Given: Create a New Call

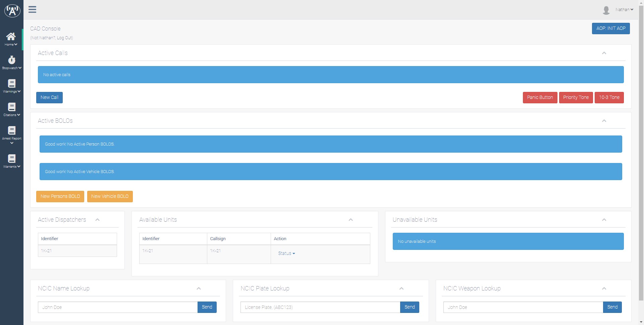Looking at the screenshot, I should click(49, 98).
